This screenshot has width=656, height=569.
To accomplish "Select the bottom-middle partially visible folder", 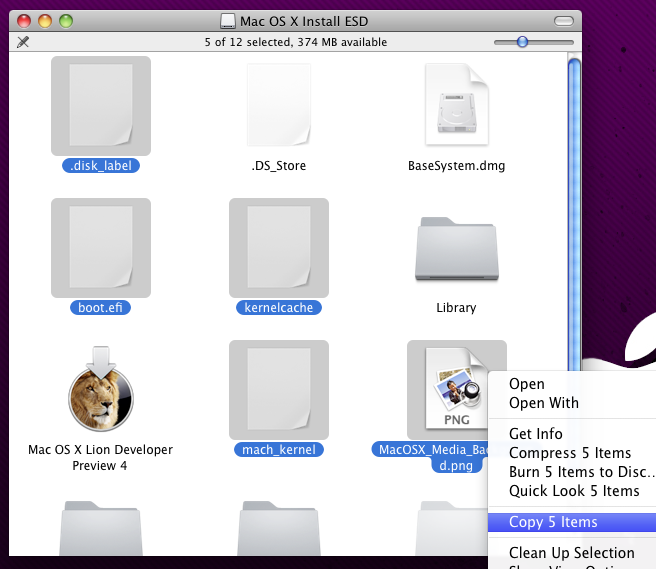I will [x=279, y=528].
